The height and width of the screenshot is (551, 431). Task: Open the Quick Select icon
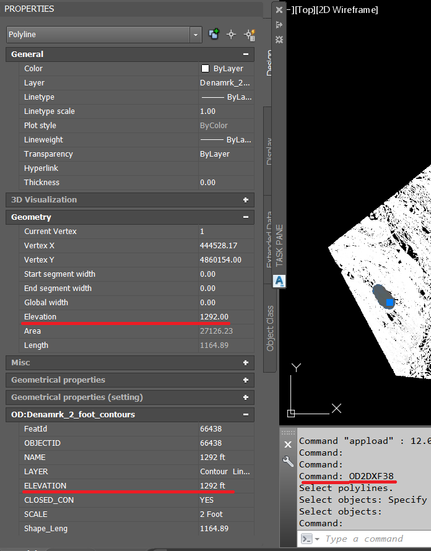tap(250, 34)
